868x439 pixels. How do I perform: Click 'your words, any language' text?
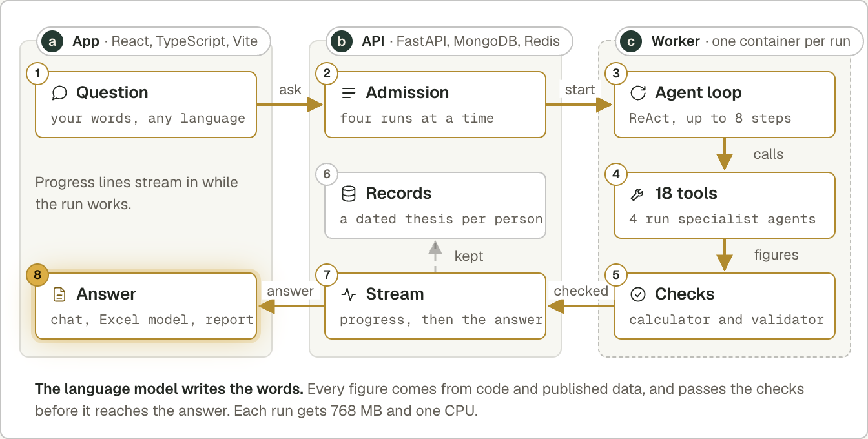148,119
